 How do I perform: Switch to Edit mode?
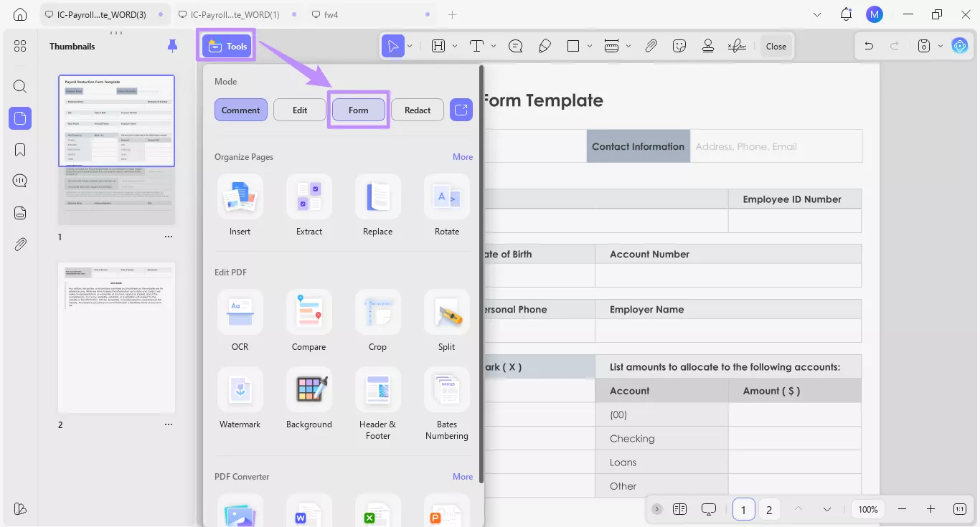coord(299,109)
